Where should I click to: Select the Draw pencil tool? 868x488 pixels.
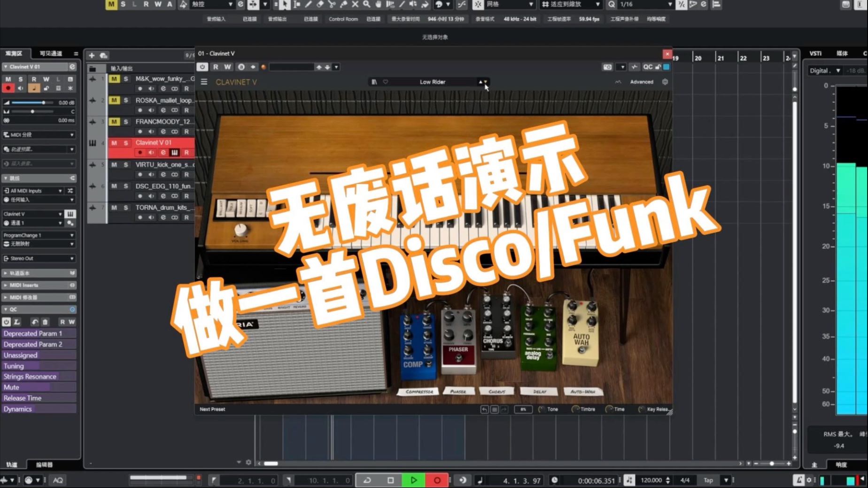tap(308, 4)
